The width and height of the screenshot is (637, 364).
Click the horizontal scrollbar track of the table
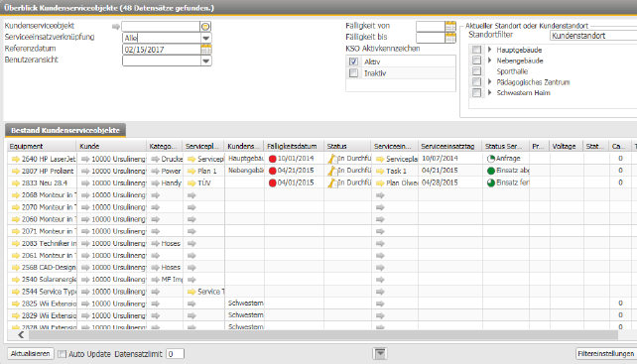click(x=323, y=335)
